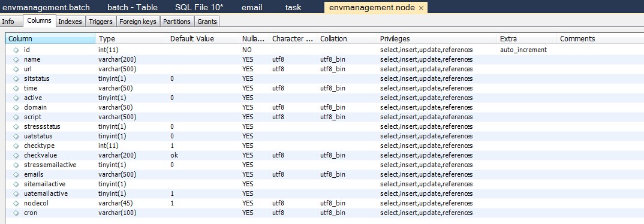
Task: Switch to the Triggers tab
Action: 101,22
